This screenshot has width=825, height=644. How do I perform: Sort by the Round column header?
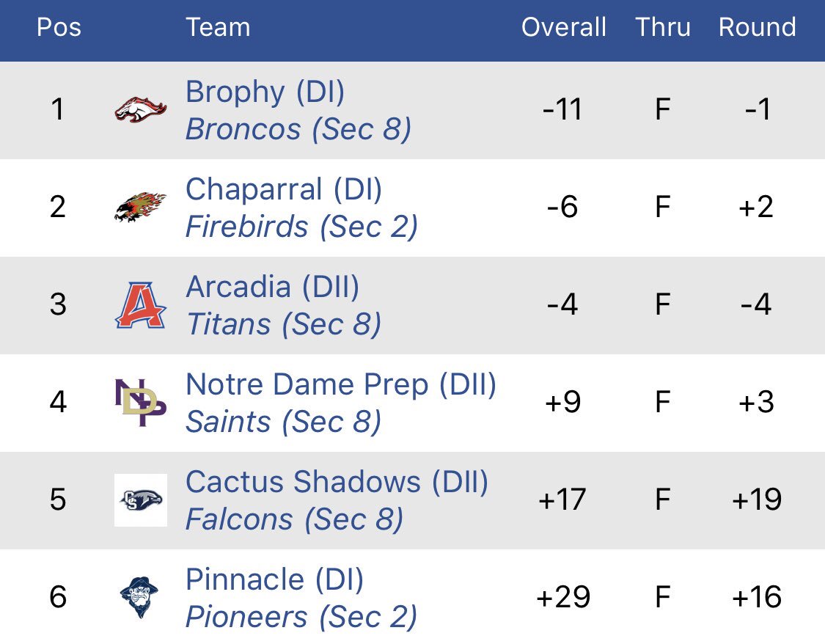pos(757,27)
